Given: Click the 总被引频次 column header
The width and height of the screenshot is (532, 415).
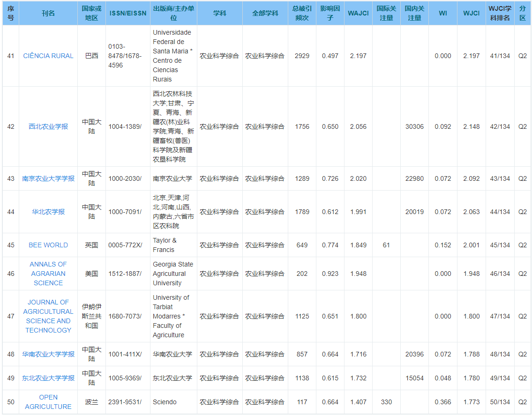Looking at the screenshot, I should tap(302, 13).
